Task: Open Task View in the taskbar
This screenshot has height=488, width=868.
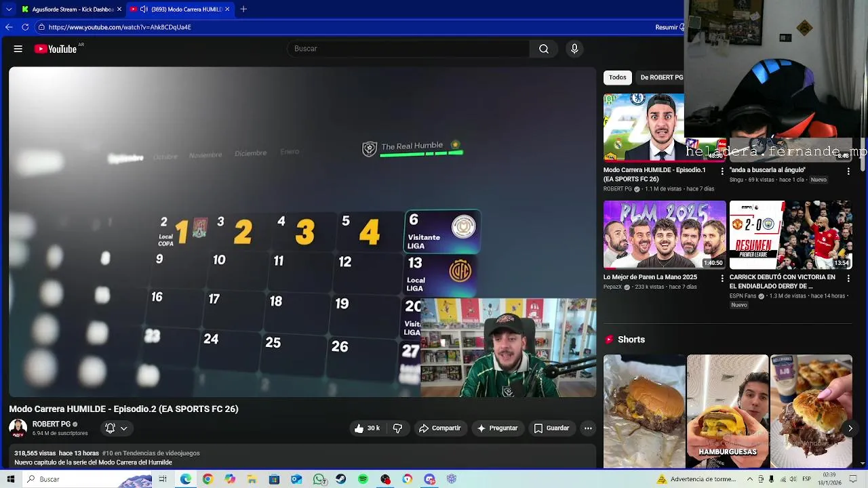Action: 163,479
